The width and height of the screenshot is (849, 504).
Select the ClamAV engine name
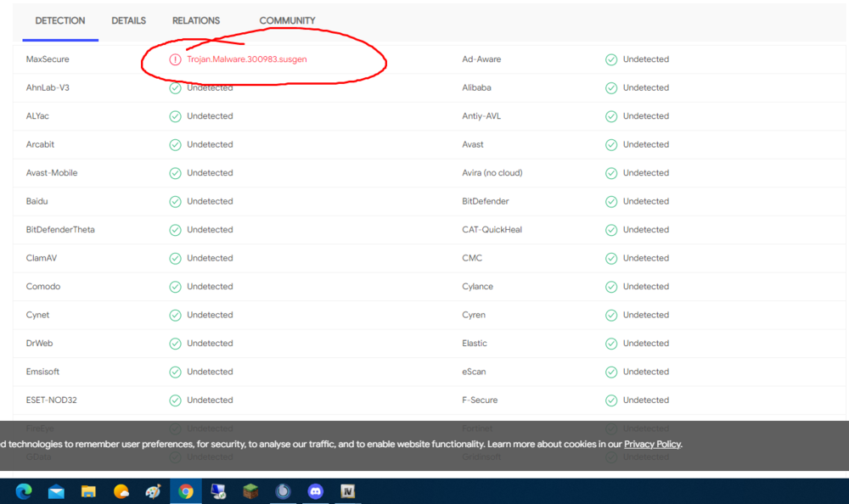point(41,258)
